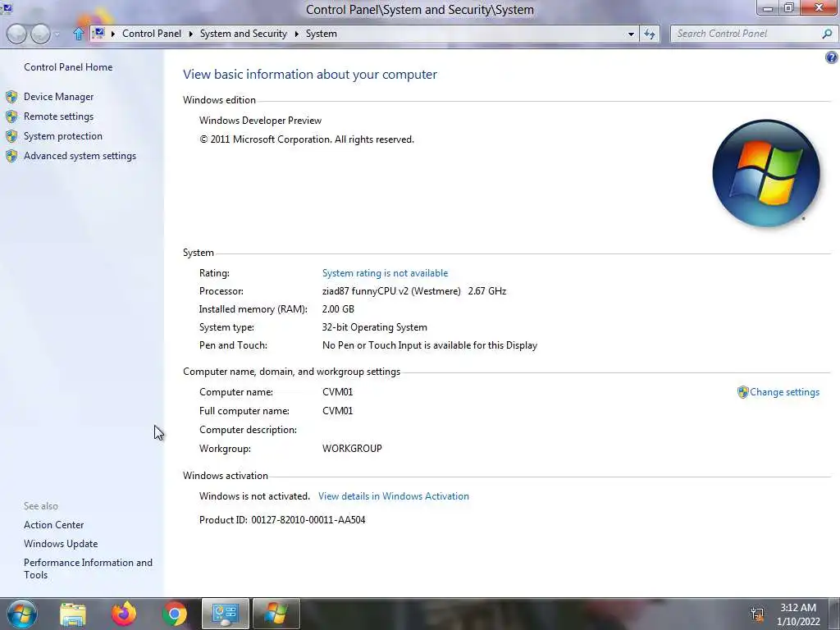Screen dimensions: 840x630
Task: Select the Windows flag taskbar button
Action: (x=276, y=614)
